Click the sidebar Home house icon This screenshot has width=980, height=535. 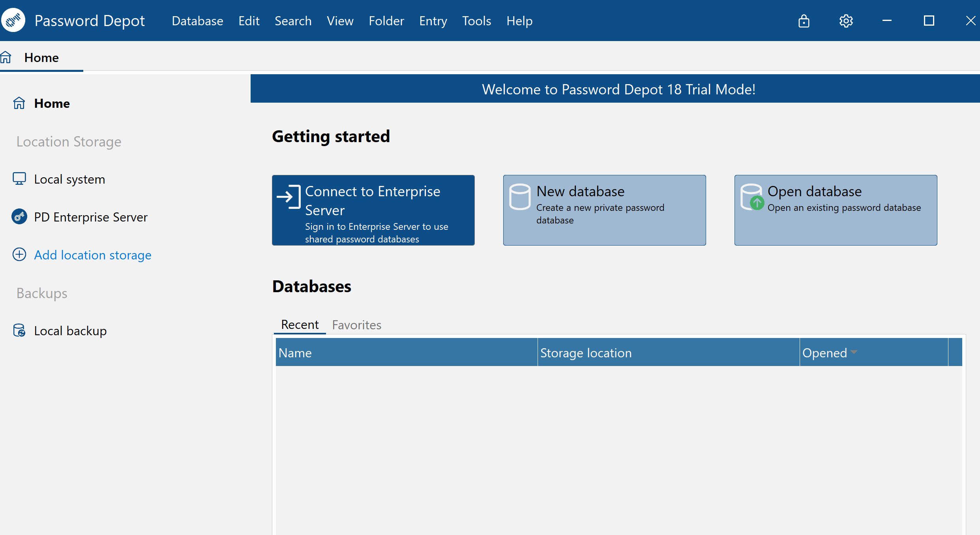coord(19,103)
